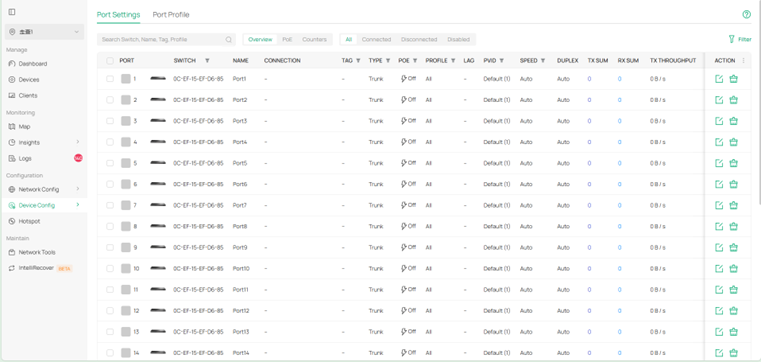Screen dimensions: 761x362
Task: Click the batch icon in Port1 row
Action: point(733,79)
